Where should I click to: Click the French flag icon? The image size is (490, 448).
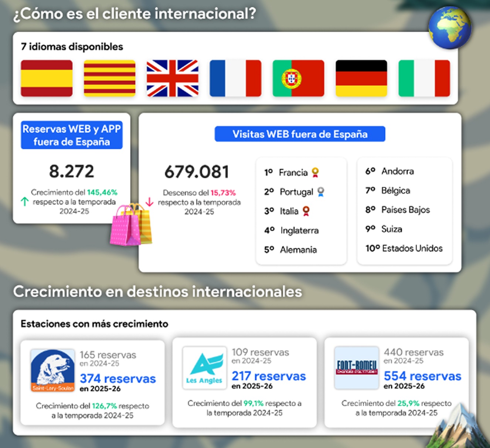pos(235,78)
